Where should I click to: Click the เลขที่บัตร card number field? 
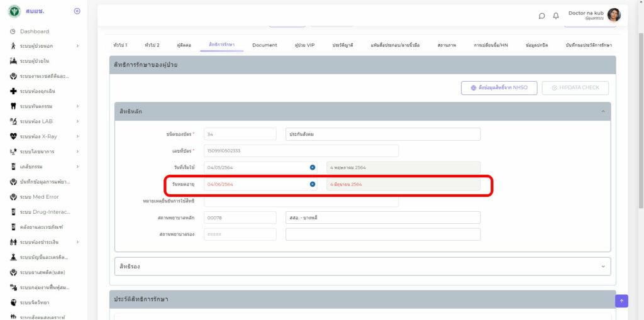pos(301,151)
